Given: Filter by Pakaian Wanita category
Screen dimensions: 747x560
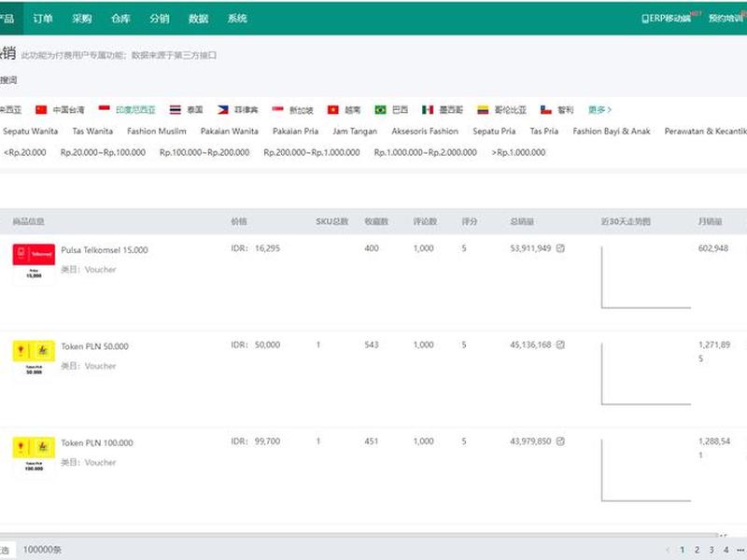Looking at the screenshot, I should coord(230,131).
